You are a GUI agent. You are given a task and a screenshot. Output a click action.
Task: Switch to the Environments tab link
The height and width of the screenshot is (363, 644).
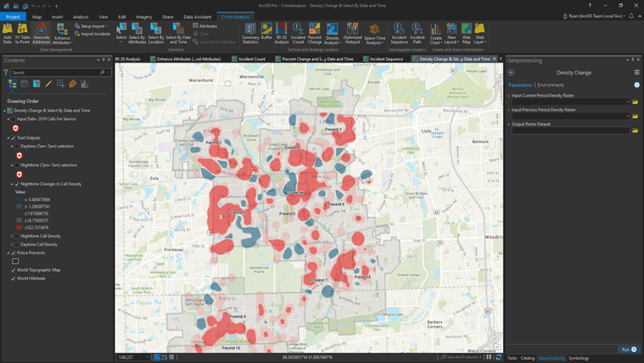pos(550,85)
